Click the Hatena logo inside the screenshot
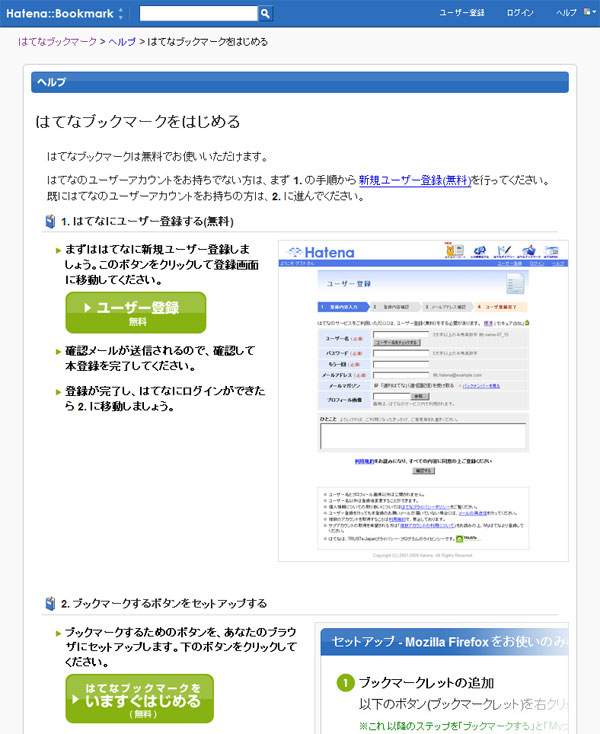This screenshot has width=600, height=734. click(x=322, y=252)
